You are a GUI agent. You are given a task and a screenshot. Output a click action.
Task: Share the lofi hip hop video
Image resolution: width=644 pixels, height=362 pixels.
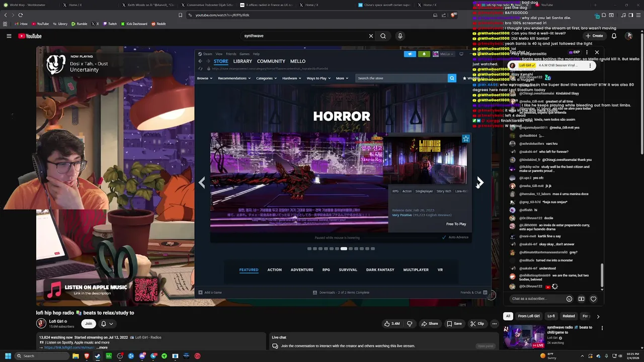[430, 324]
